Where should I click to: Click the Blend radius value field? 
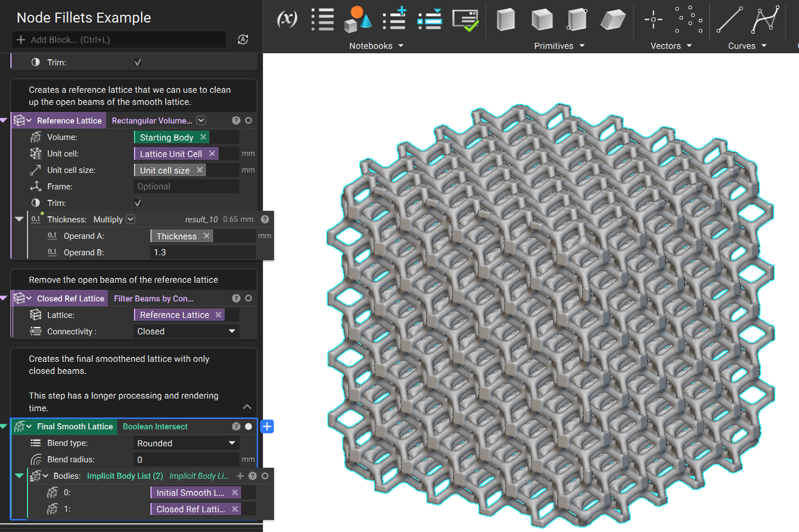point(186,460)
